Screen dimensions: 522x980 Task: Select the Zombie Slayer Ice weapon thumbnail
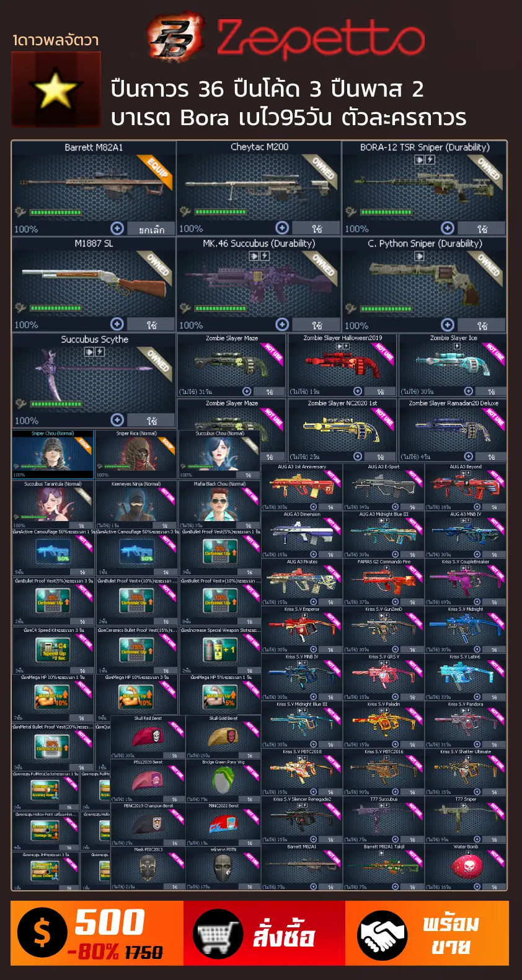[x=453, y=365]
